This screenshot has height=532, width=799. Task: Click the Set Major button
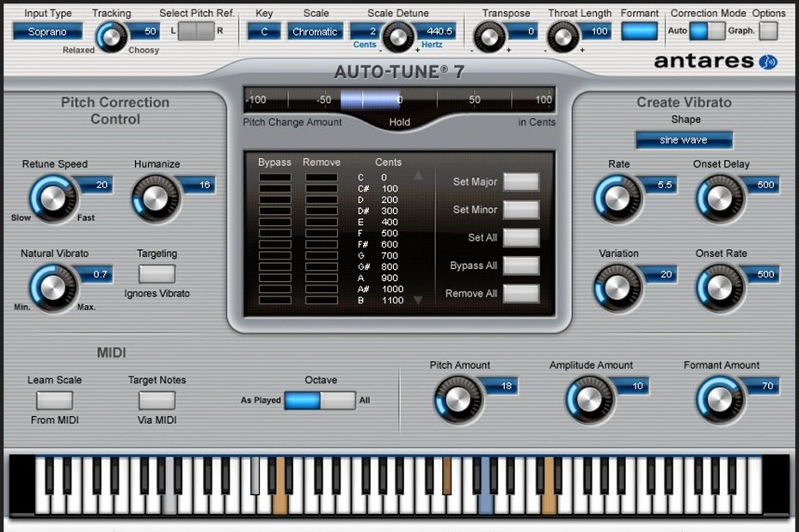point(521,182)
